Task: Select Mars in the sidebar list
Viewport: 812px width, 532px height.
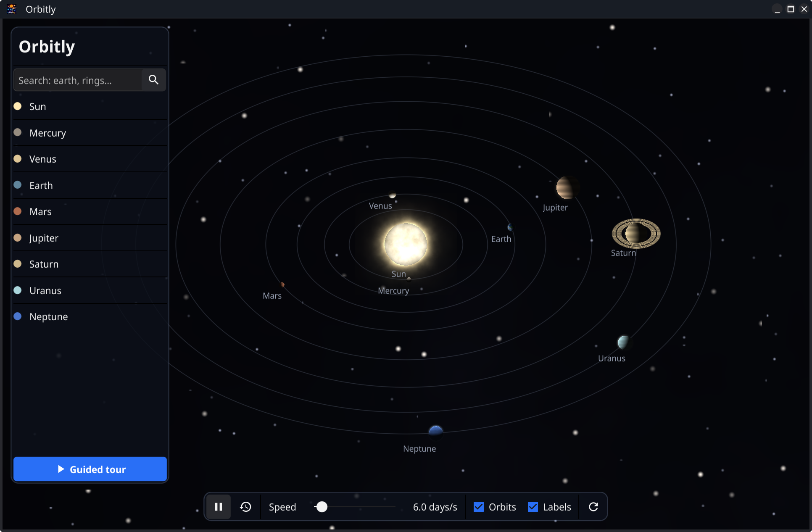Action: [x=90, y=211]
